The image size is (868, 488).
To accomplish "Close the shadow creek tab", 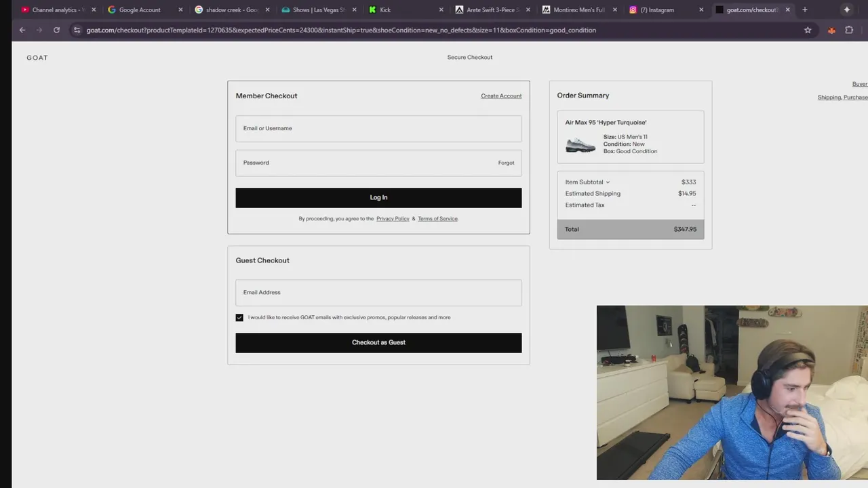I will click(267, 9).
